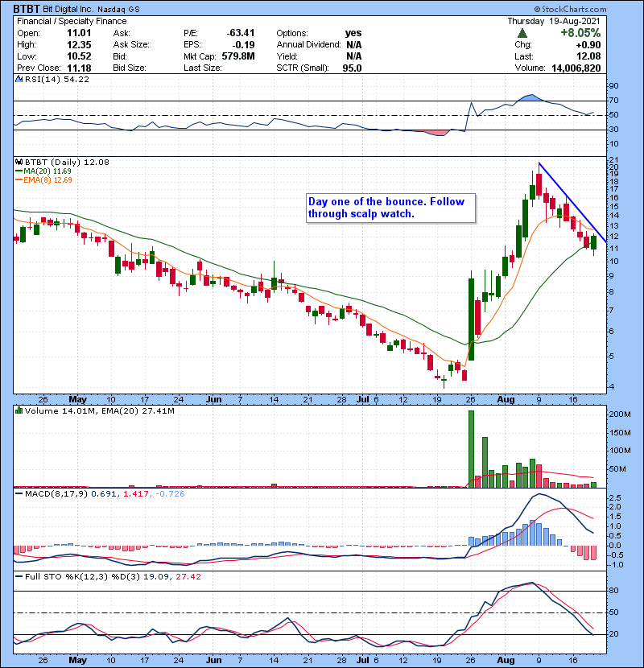The height and width of the screenshot is (668, 644).
Task: Click the Ask Size label
Action: pos(131,45)
